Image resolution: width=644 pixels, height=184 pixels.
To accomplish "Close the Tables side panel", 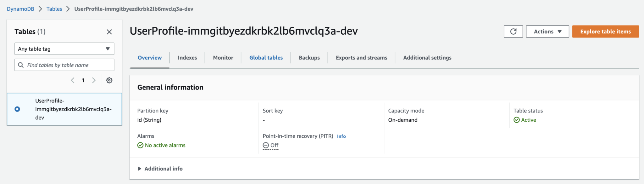I will (x=109, y=32).
